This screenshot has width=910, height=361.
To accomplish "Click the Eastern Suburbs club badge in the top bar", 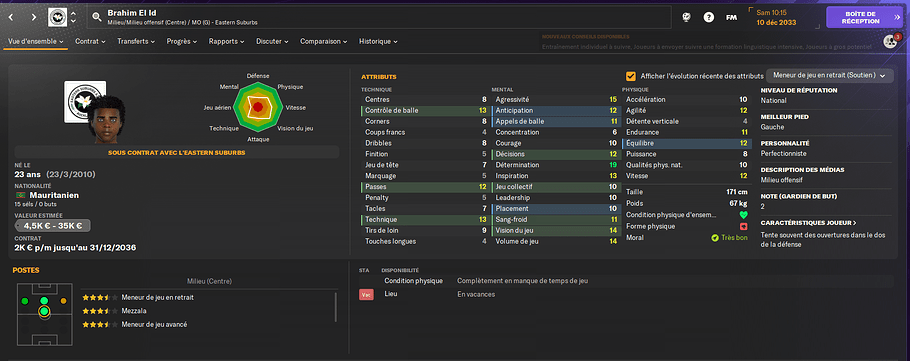I will (x=57, y=17).
